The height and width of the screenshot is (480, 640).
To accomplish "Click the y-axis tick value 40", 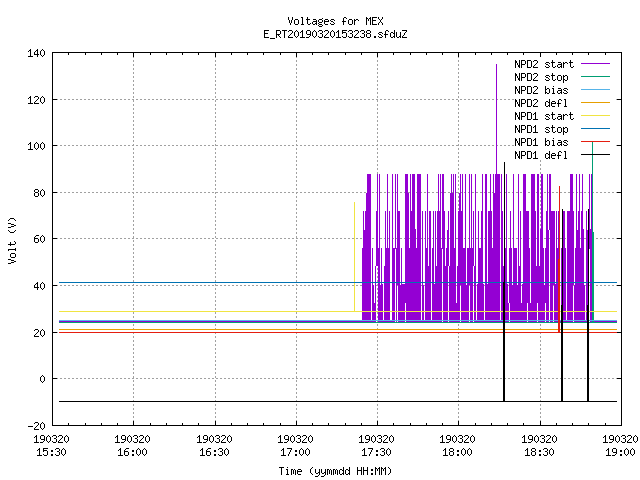I will (x=39, y=286).
